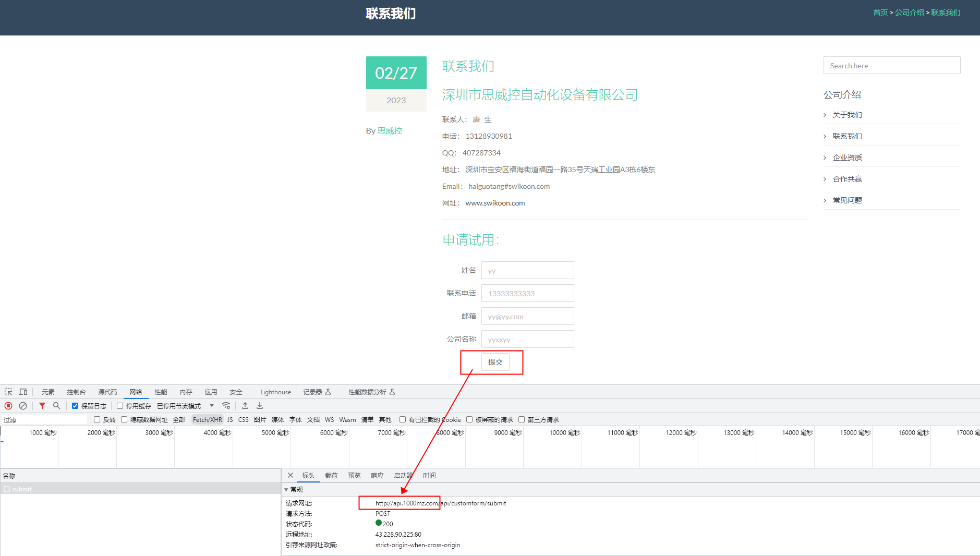Stop recording network log
Viewport: 980px width, 556px height.
pos(8,406)
